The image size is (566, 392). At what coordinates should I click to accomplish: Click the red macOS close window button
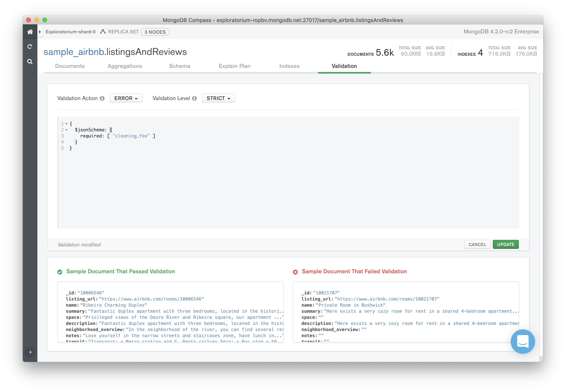pos(28,20)
